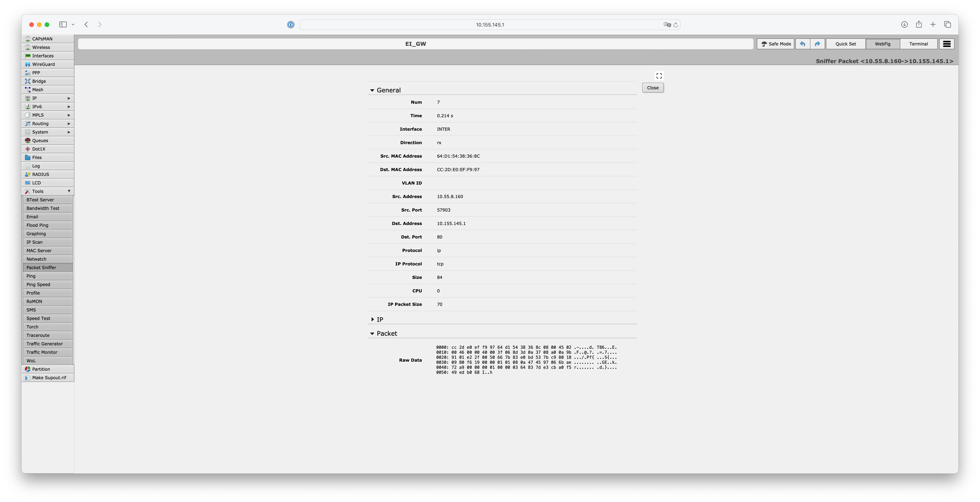Expand the packet view to fullscreen
980x502 pixels.
pyautogui.click(x=659, y=75)
